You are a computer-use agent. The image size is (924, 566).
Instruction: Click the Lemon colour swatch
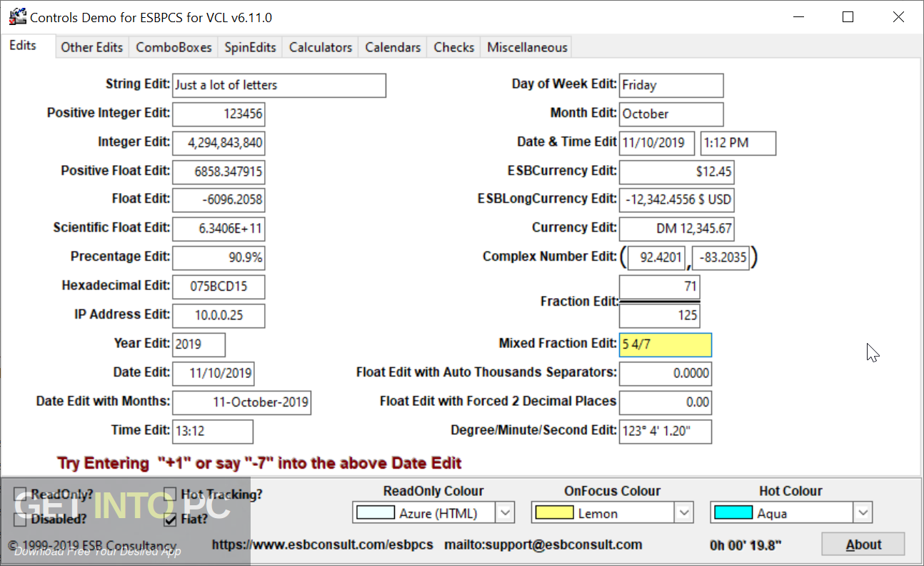[554, 512]
